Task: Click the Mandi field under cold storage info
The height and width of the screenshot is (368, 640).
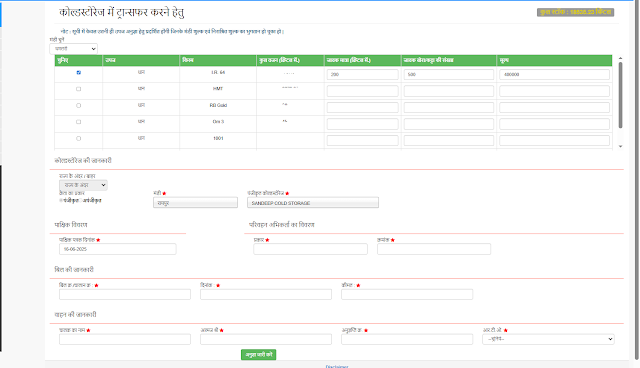Action: [x=196, y=202]
